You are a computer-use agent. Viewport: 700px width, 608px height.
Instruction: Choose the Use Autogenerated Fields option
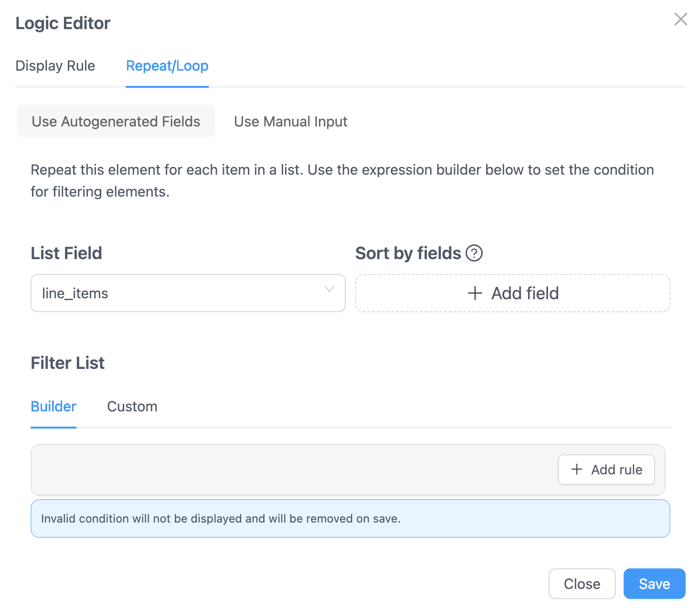tap(116, 122)
